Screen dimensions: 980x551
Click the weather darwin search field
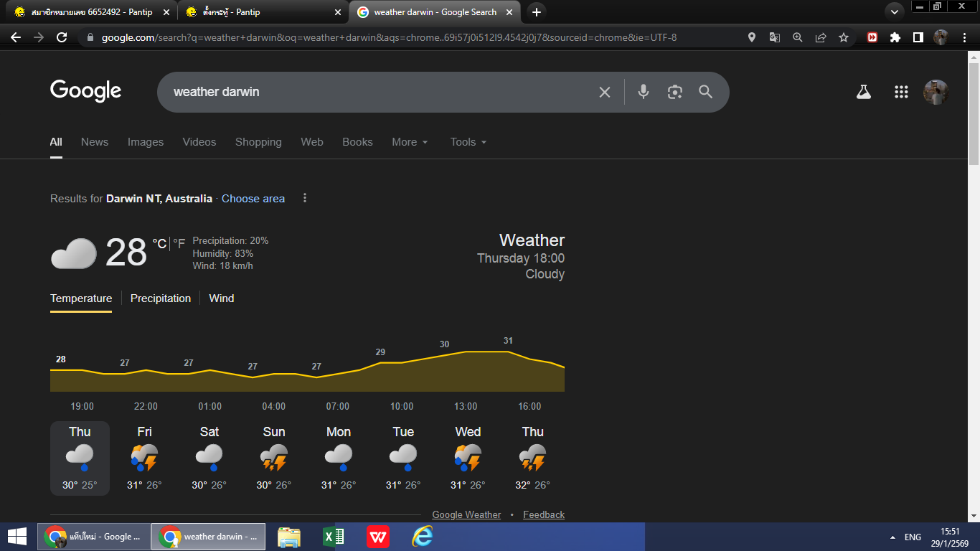(x=380, y=92)
